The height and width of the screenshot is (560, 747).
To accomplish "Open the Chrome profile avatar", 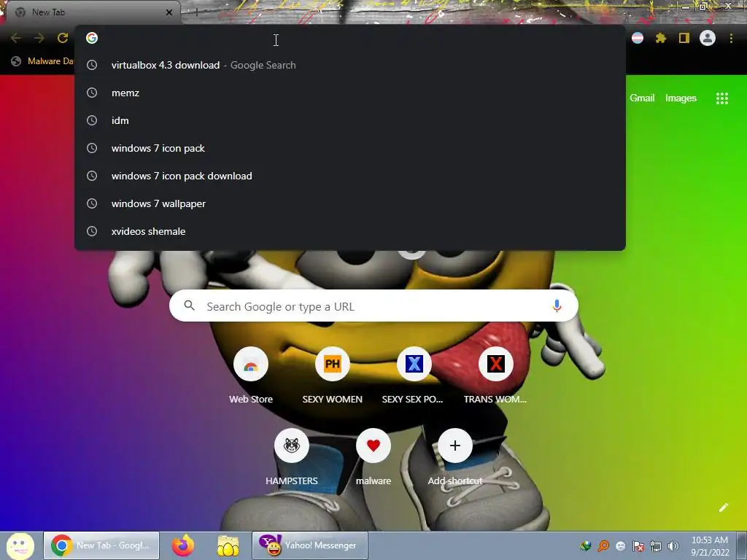I will tap(708, 38).
